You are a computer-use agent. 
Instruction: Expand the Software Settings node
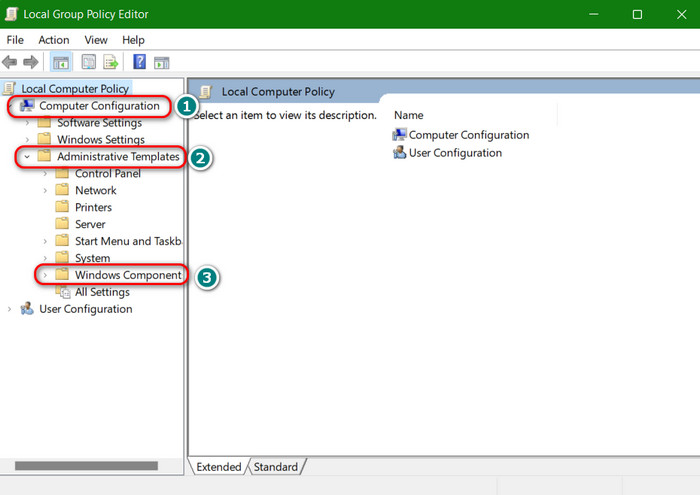(27, 122)
